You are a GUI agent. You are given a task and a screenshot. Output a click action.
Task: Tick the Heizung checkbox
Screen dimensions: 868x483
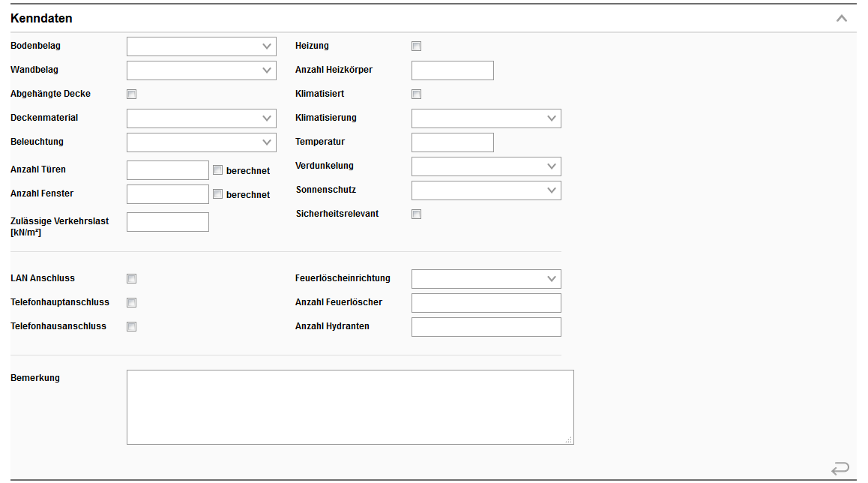pos(417,46)
